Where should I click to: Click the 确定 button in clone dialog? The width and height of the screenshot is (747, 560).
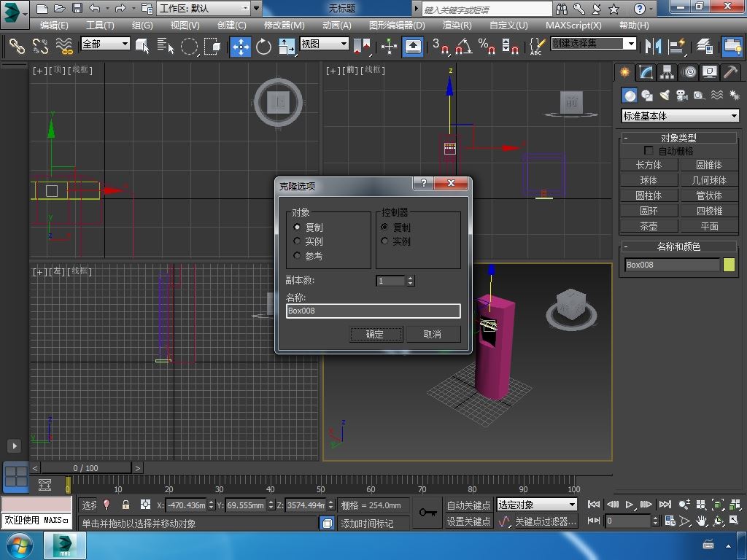tap(375, 334)
